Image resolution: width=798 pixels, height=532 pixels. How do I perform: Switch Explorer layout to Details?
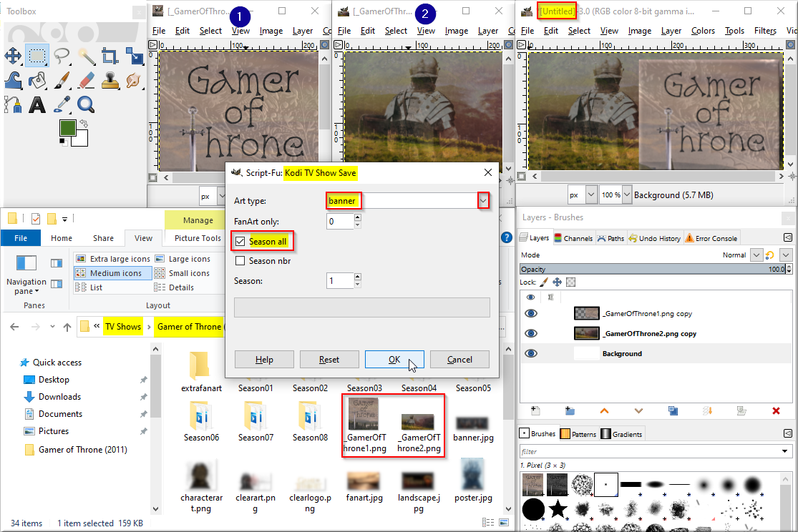click(x=175, y=287)
